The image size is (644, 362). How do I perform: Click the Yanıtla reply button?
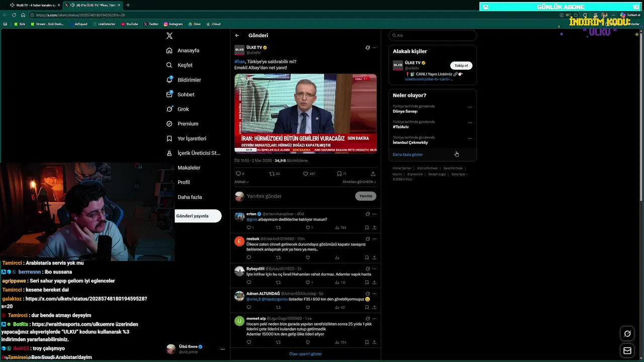pos(366,196)
